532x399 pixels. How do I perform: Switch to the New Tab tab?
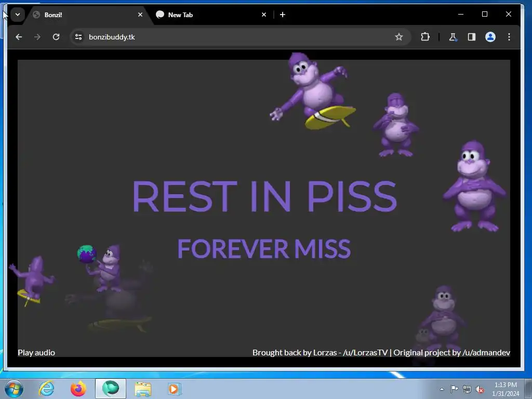212,15
